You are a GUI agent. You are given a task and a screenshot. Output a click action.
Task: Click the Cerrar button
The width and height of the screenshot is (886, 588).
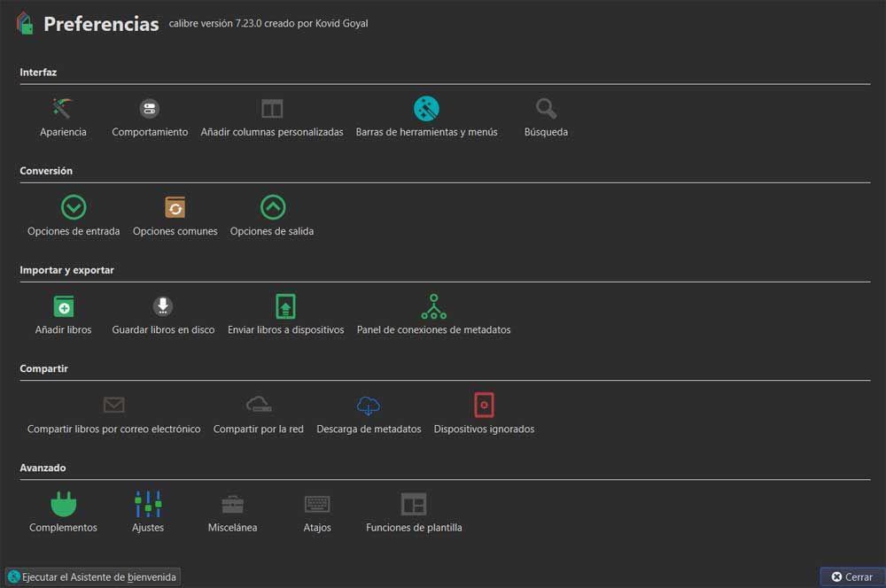click(851, 576)
